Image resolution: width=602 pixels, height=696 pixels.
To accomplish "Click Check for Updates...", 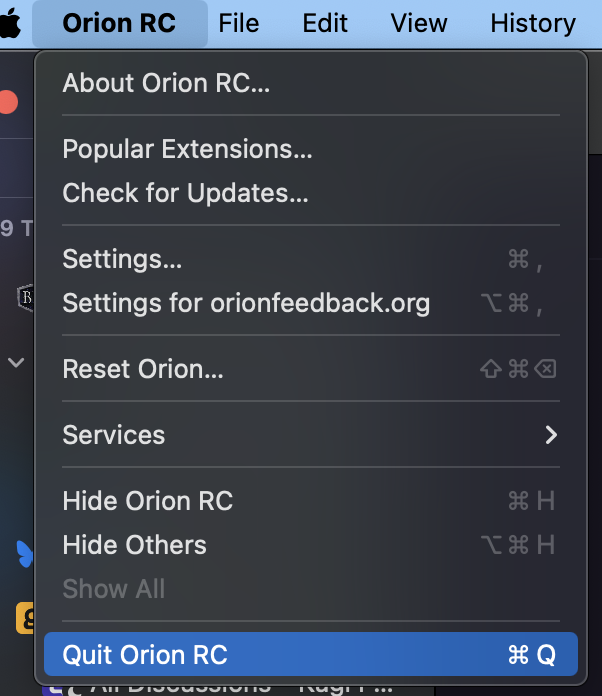I will tap(185, 193).
